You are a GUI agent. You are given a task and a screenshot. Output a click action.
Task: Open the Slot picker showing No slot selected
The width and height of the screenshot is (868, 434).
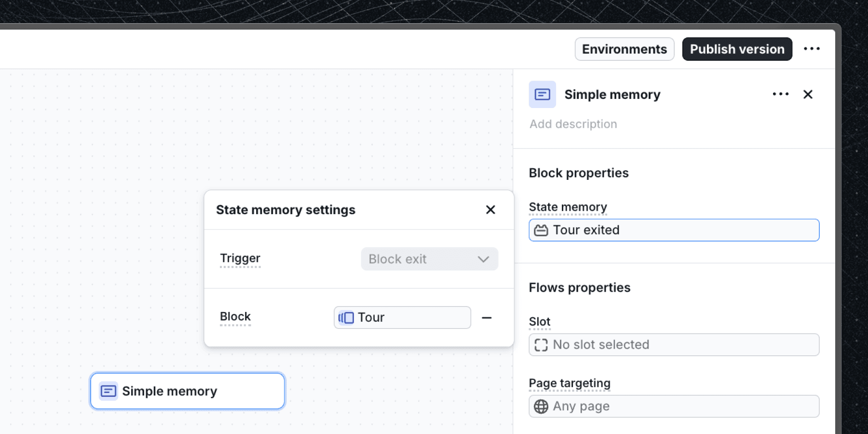[x=674, y=344]
